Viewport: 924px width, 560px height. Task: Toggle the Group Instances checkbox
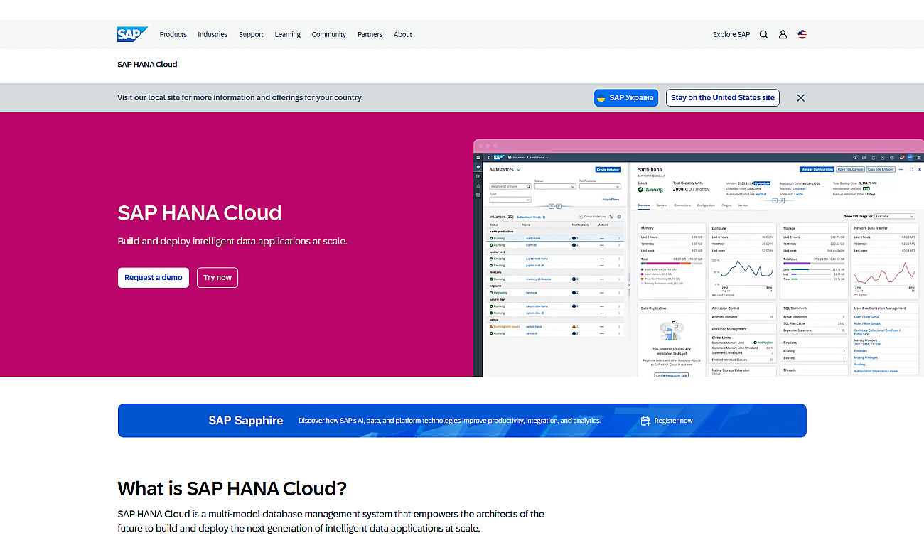(x=581, y=217)
